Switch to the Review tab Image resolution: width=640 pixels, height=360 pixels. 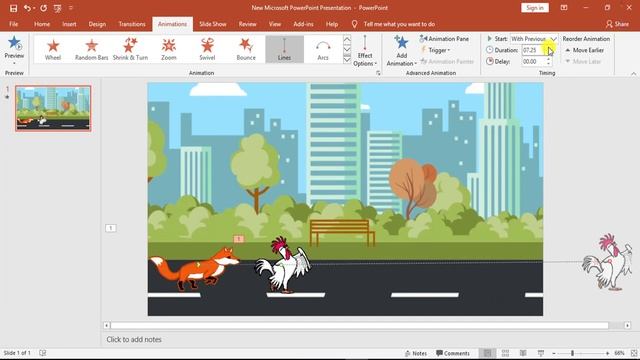point(247,24)
